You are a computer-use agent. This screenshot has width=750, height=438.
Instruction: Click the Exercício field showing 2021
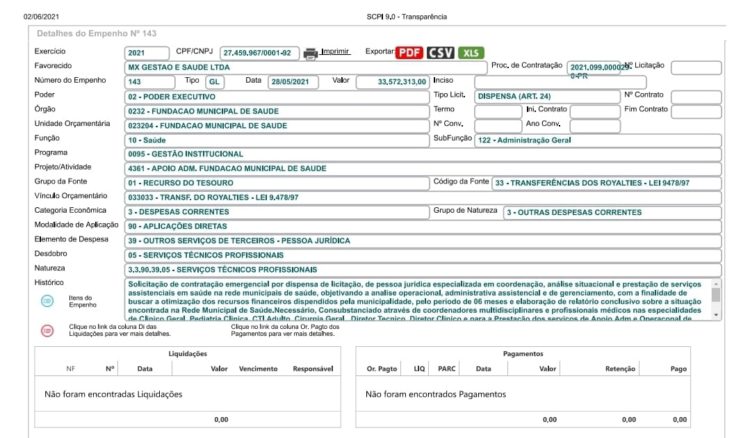click(x=147, y=53)
